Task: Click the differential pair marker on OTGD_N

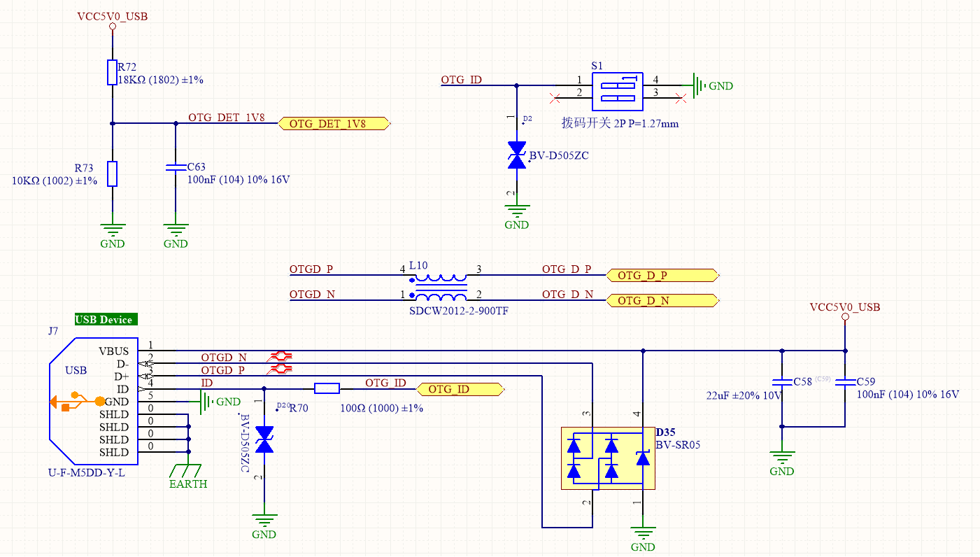Action: tap(281, 355)
